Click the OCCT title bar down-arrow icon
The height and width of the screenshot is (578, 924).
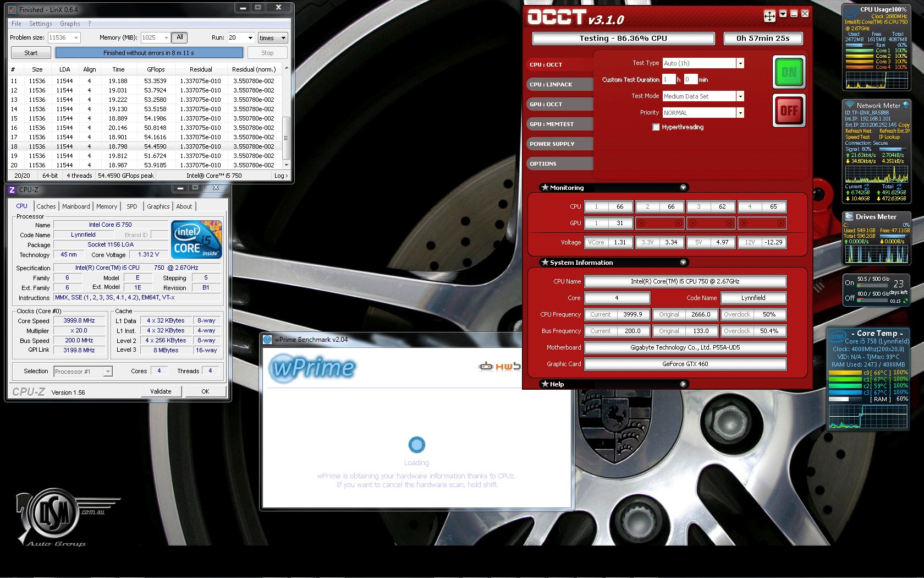[783, 14]
